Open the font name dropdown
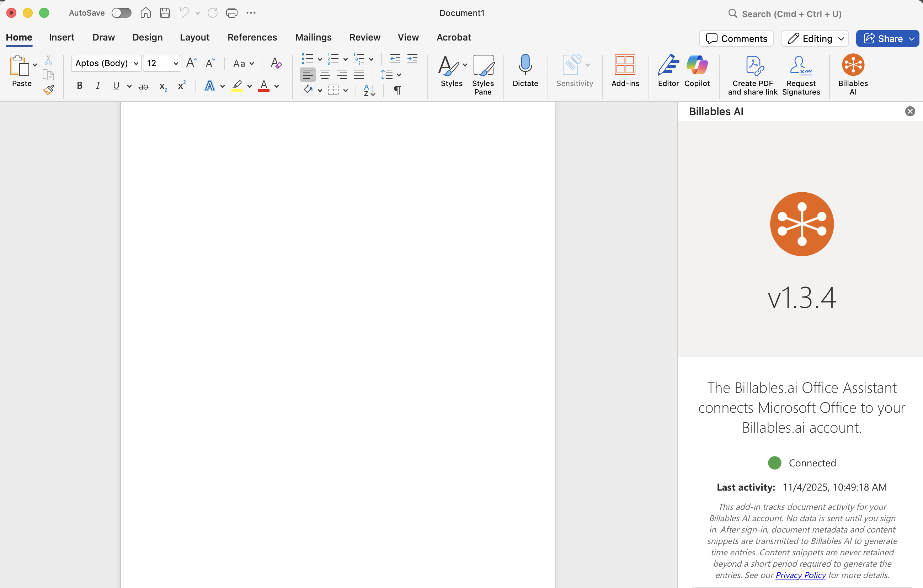923x588 pixels. coord(136,63)
